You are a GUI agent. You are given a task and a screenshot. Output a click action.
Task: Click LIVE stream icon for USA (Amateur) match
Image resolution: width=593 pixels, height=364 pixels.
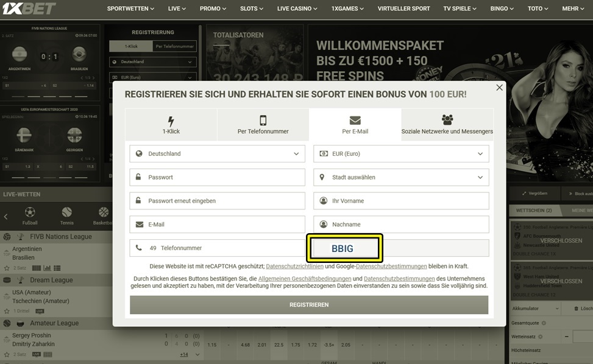point(40,311)
